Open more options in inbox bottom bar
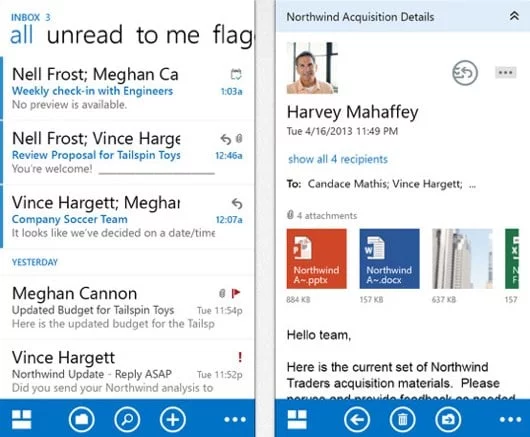This screenshot has width=530, height=437. tap(235, 419)
